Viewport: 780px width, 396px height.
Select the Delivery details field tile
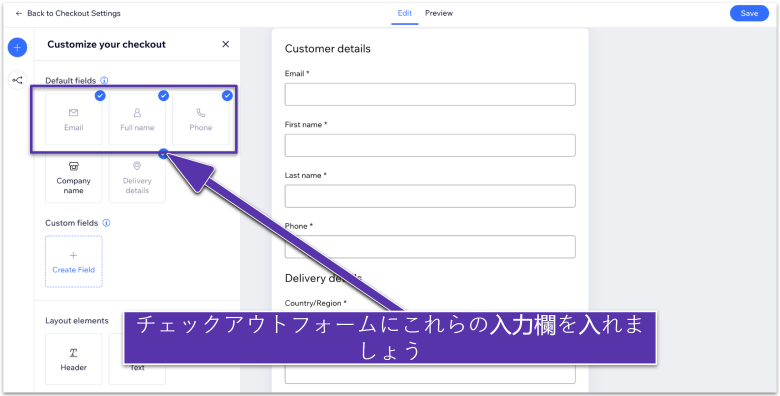tap(137, 178)
